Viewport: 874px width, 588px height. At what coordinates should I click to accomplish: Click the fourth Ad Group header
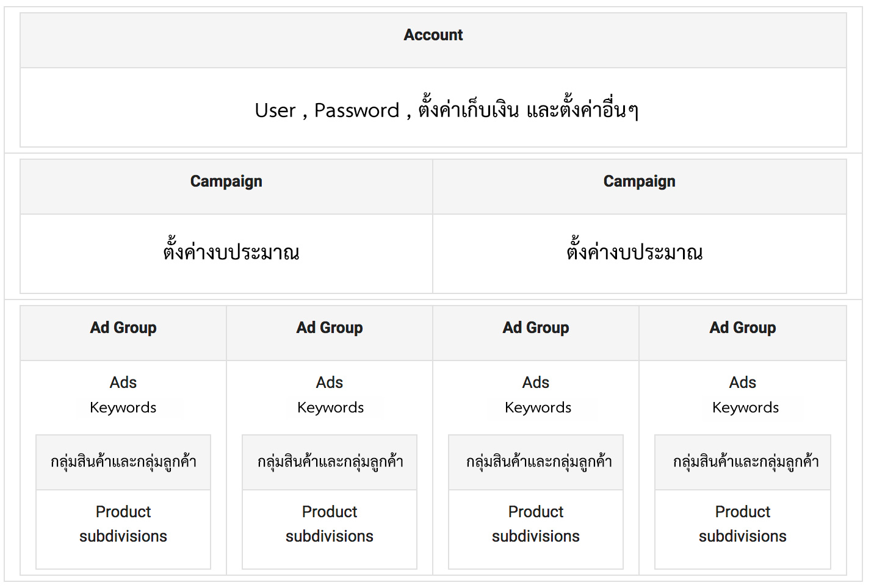coord(743,333)
